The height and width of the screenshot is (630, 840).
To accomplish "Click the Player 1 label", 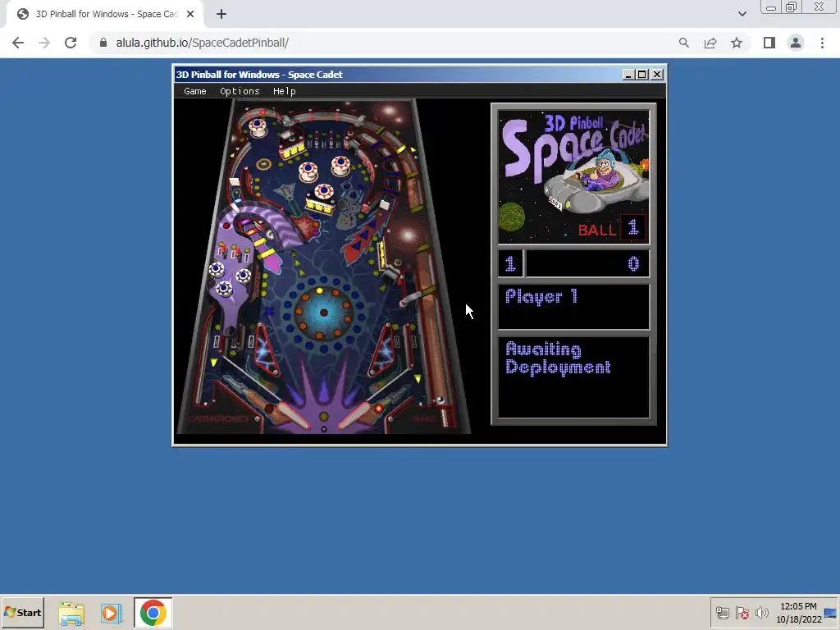I will 541,296.
